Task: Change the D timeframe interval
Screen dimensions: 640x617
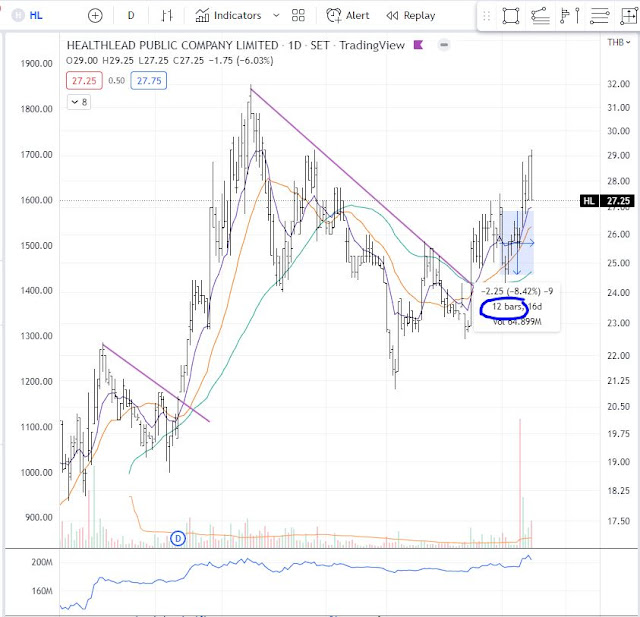Action: pos(131,16)
